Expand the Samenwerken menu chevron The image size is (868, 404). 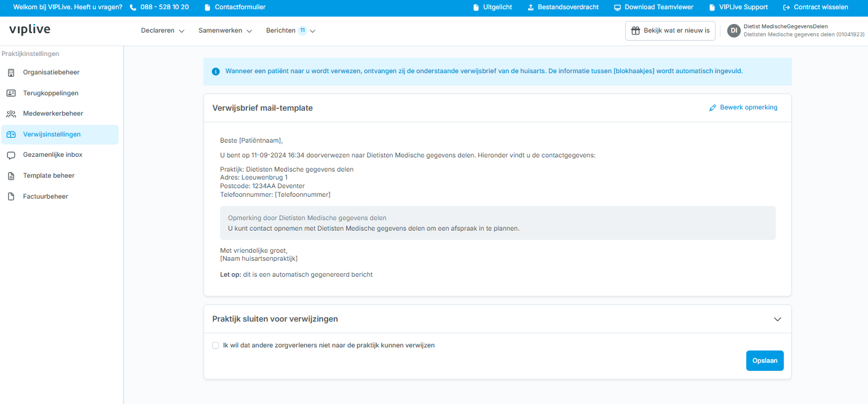(249, 31)
